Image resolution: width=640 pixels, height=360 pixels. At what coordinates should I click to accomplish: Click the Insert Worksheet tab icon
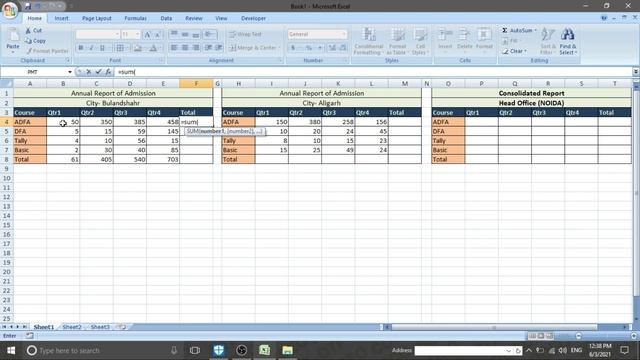[x=122, y=327]
